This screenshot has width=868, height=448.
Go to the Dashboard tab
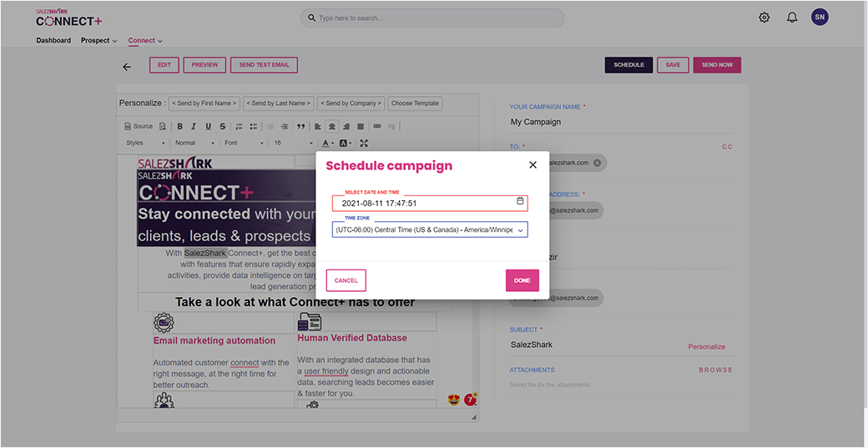(x=53, y=41)
